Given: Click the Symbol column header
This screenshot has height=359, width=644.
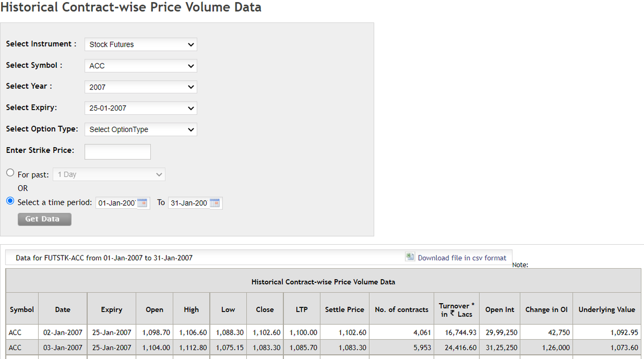Looking at the screenshot, I should 21,310.
